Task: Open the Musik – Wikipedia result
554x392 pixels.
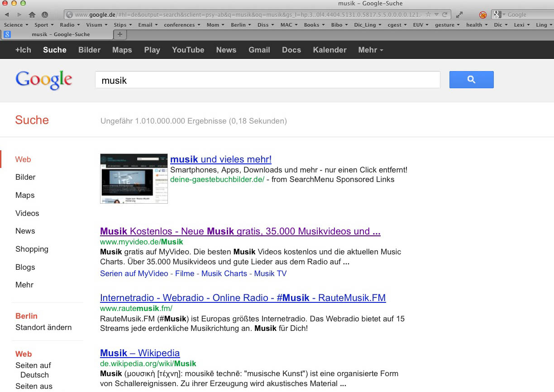Action: click(140, 353)
